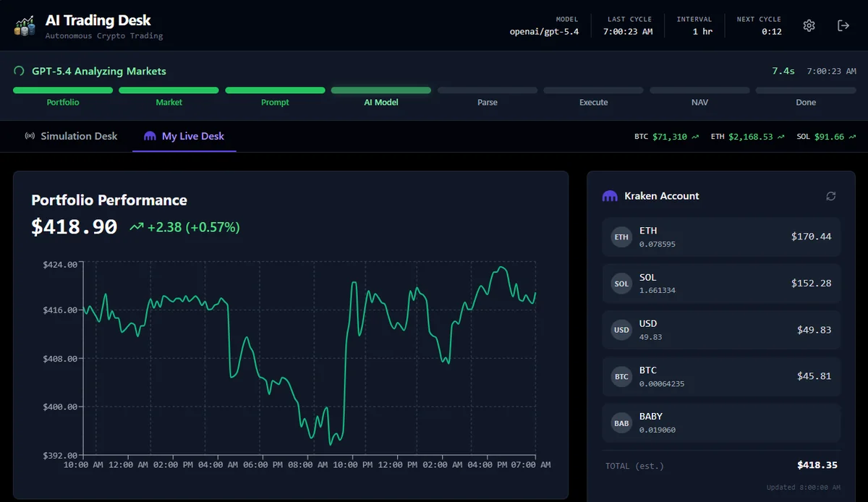Image resolution: width=868 pixels, height=502 pixels.
Task: Open the USD holding row showing $49.83
Action: click(721, 330)
